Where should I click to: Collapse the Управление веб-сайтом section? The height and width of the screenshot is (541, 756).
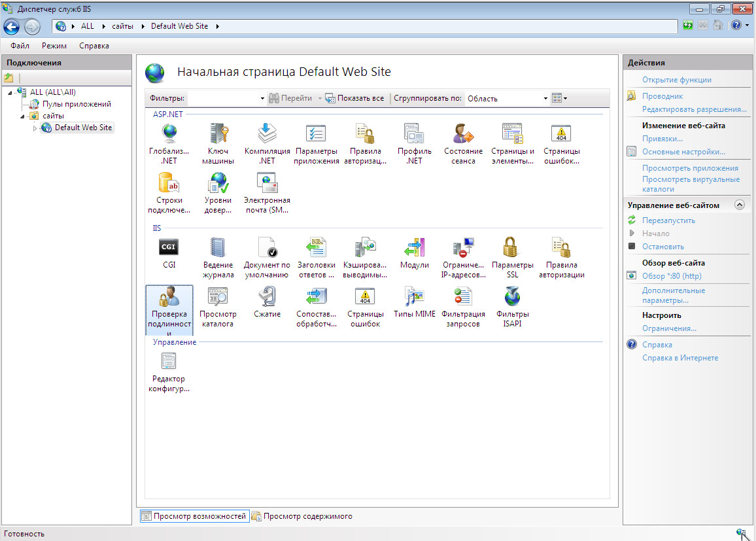(740, 205)
